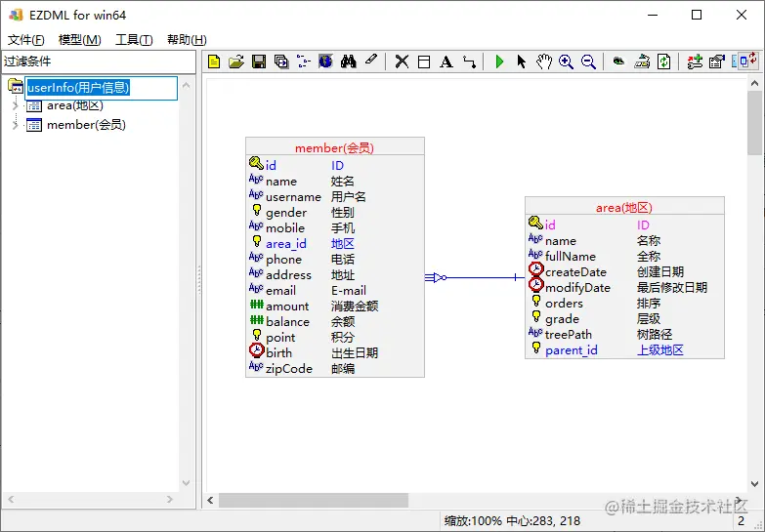
Task: Click the amount field row
Action: pos(335,307)
